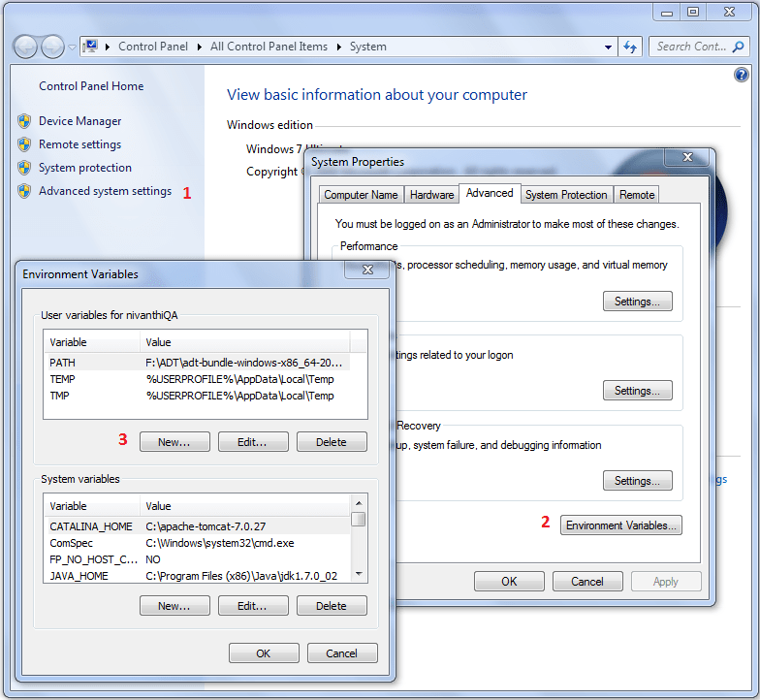This screenshot has width=760, height=700.
Task: Switch to Hardware tab
Action: [431, 195]
